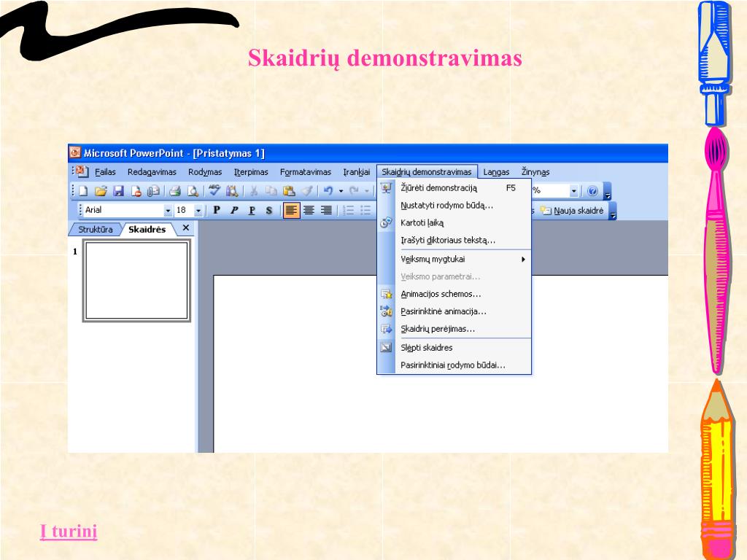Image resolution: width=747 pixels, height=560 pixels.
Task: Toggle text shadow with the S button
Action: (x=269, y=210)
